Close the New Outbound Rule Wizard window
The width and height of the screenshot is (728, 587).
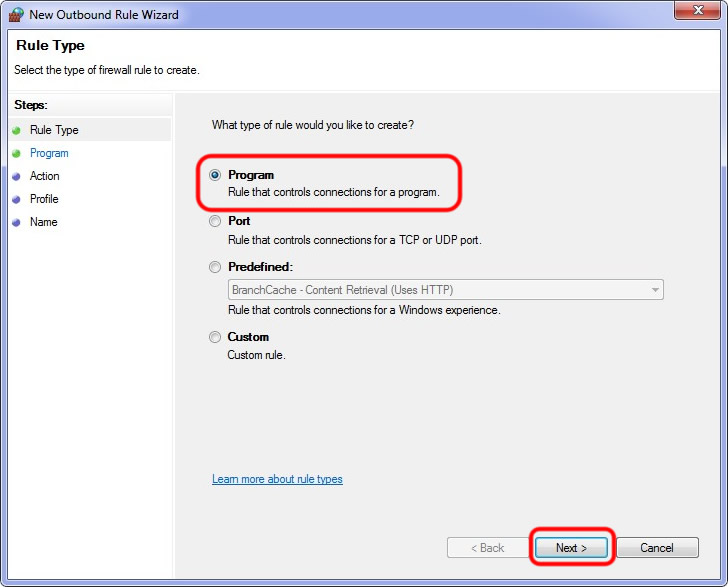[698, 10]
